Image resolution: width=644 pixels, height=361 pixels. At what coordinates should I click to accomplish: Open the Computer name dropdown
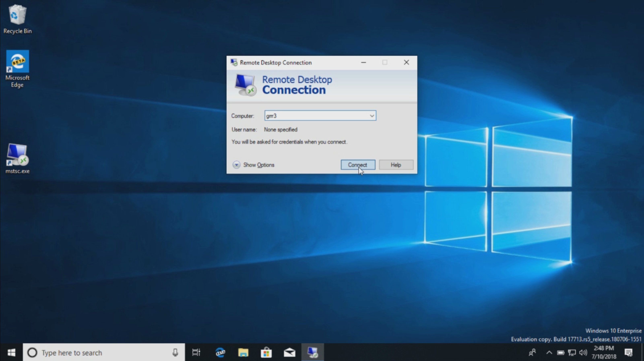(372, 115)
